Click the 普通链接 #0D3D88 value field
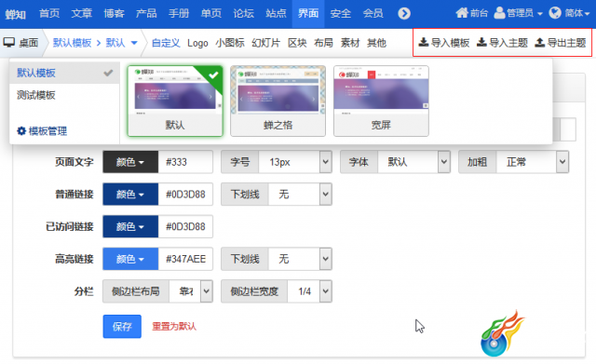 [185, 195]
